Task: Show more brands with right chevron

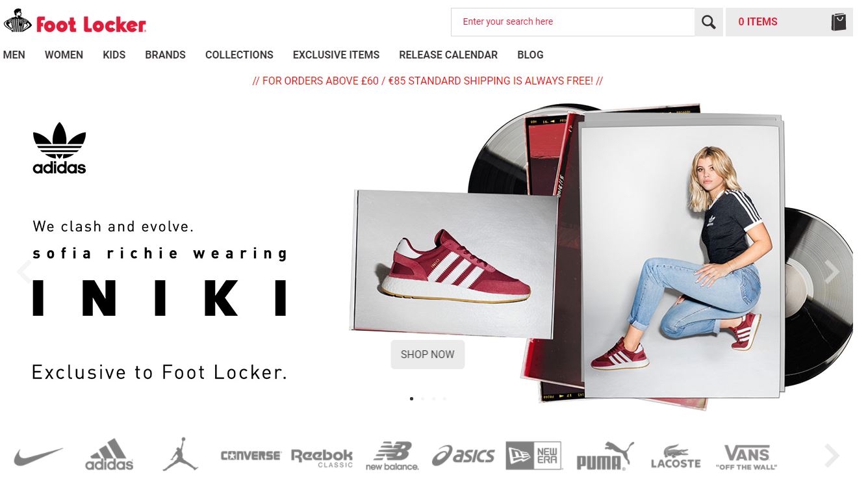Action: [832, 456]
